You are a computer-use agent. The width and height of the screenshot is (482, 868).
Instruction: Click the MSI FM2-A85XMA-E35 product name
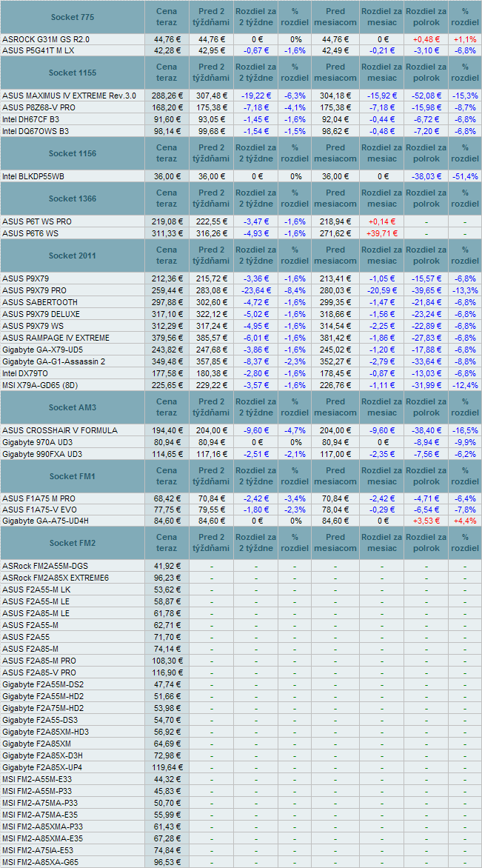[43, 838]
